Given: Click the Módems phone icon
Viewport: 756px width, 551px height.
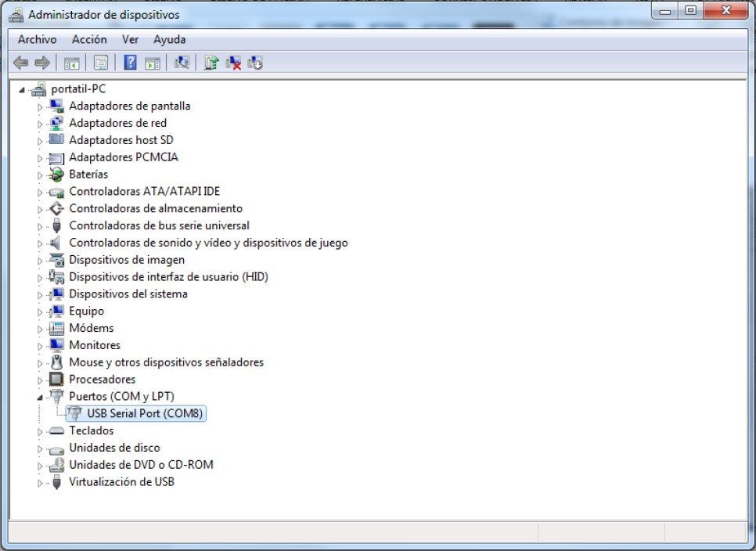Looking at the screenshot, I should pyautogui.click(x=56, y=328).
